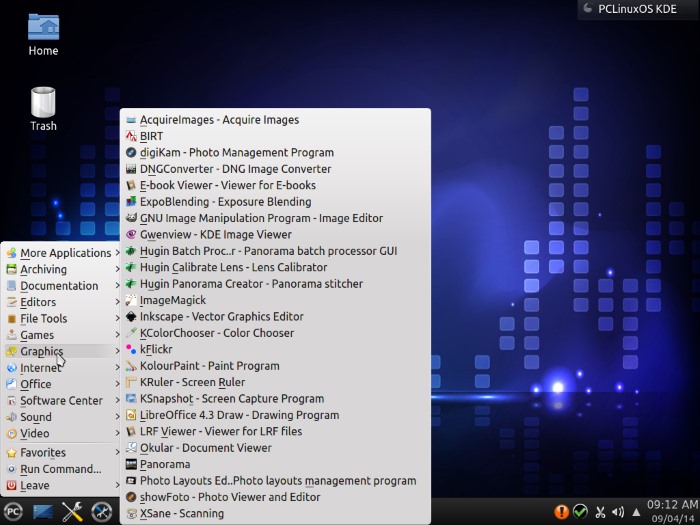Viewport: 700px width, 525px height.
Task: Click the KolourPaint brush icon
Action: [x=131, y=366]
